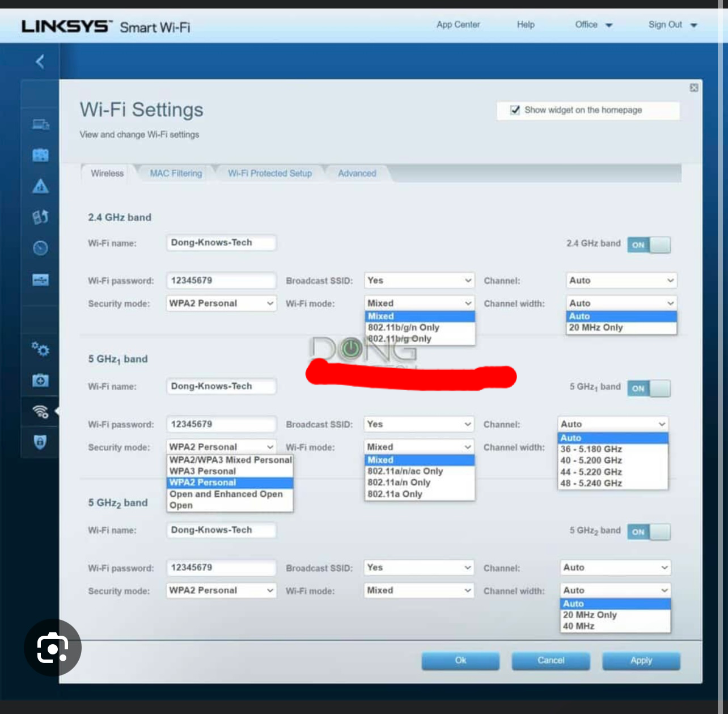Open 5 GHz1 Security mode dropdown

[221, 447]
